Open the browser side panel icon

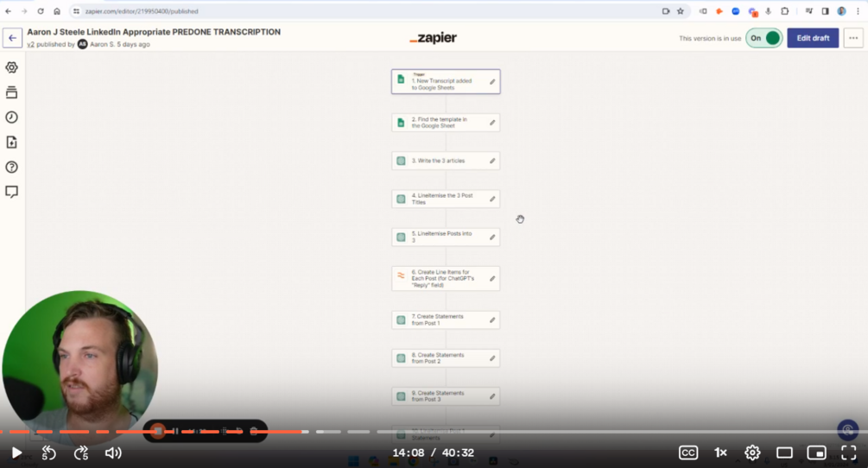[x=825, y=11]
